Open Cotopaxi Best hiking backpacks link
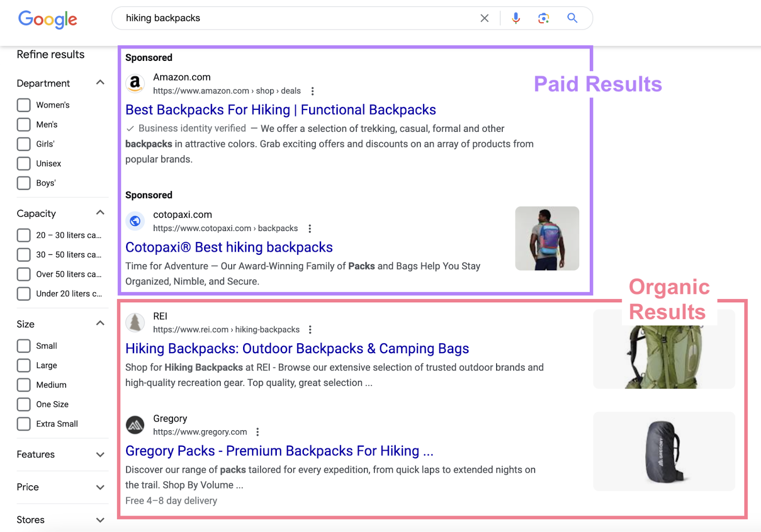 pyautogui.click(x=229, y=247)
